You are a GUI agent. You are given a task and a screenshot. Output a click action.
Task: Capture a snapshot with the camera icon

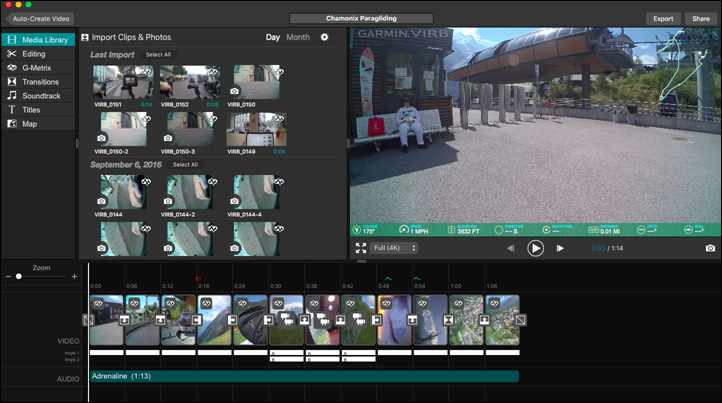tap(710, 248)
